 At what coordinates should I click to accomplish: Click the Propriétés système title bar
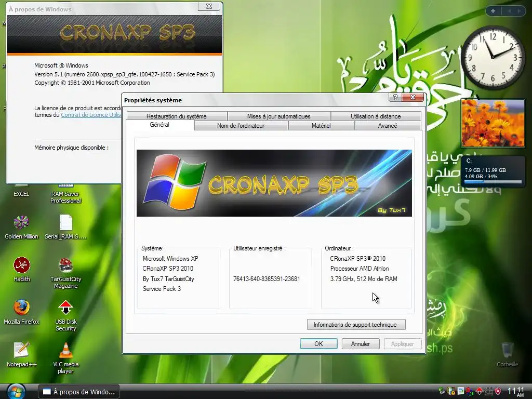click(255, 100)
